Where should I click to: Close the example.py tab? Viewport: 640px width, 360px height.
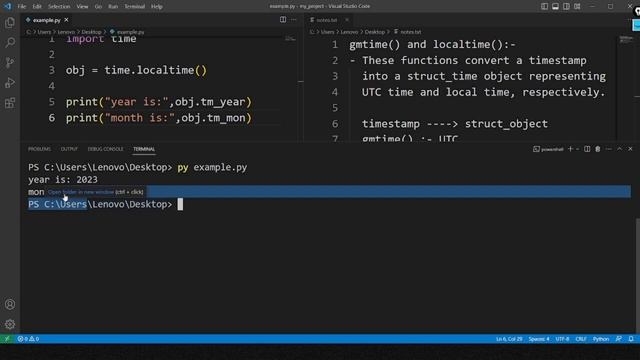point(66,20)
